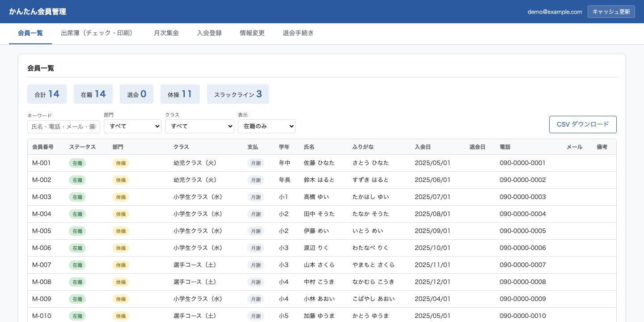
Task: Click the name 高橋 ゆい
Action: point(316,197)
